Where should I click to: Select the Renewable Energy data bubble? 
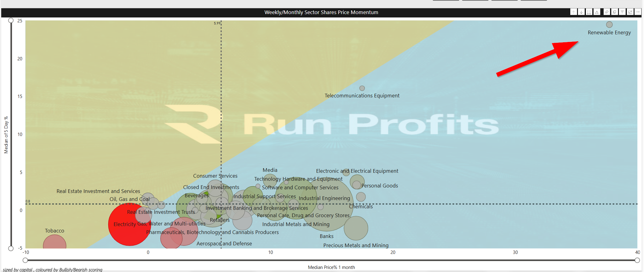pyautogui.click(x=609, y=25)
